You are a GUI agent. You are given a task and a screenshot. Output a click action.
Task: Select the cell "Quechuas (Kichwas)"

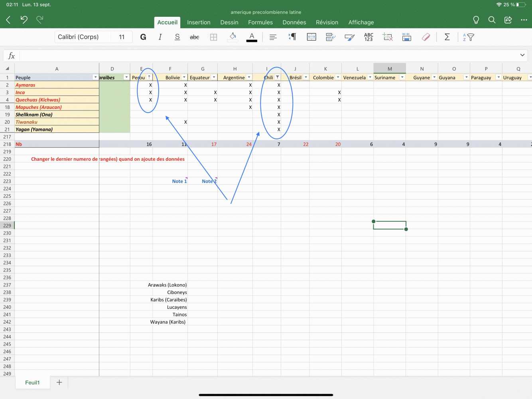tap(57, 100)
